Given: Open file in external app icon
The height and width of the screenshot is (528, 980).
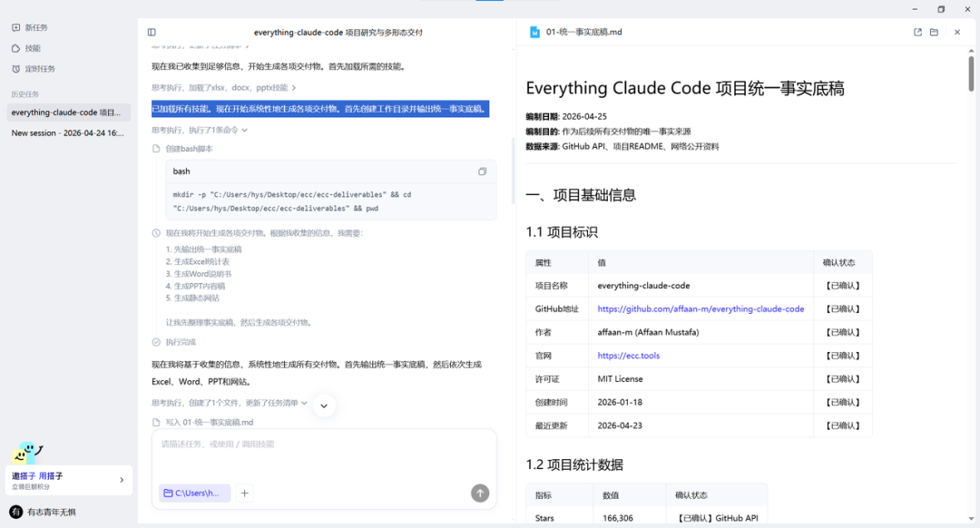Looking at the screenshot, I should click(917, 32).
